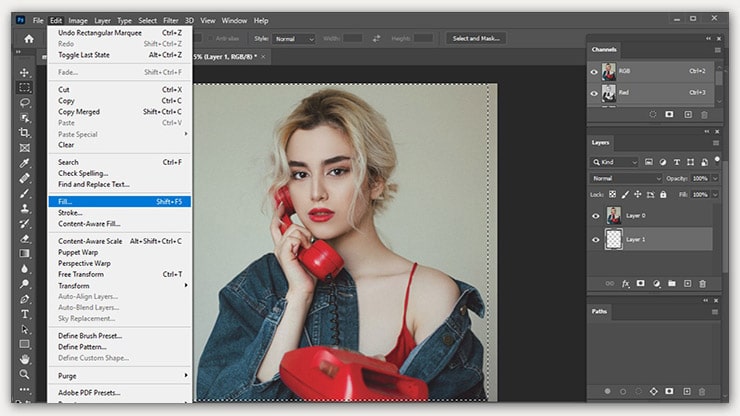Hide Layer 0 with its eye icon
This screenshot has height=416, width=740.
(x=596, y=216)
